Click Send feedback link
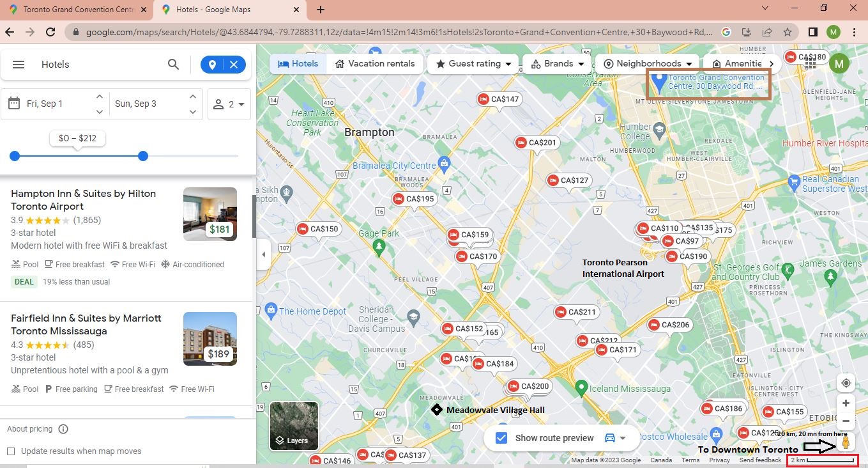Viewport: 868px width, 468px height. [760, 460]
